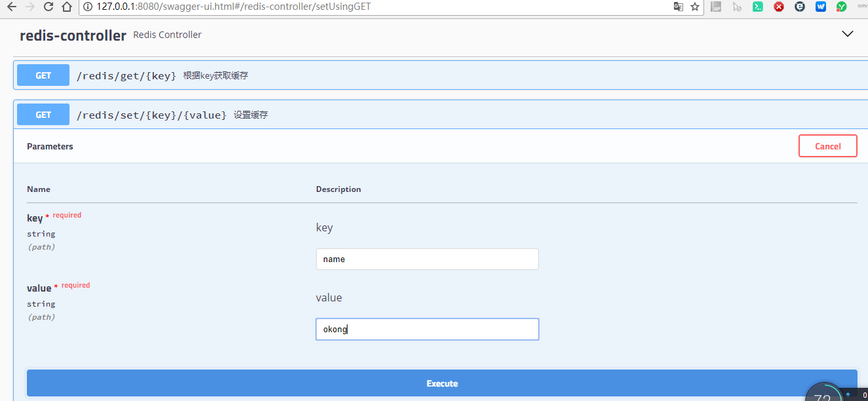
Task: Click the GET badge of /redis/get/{key}
Action: coord(43,75)
